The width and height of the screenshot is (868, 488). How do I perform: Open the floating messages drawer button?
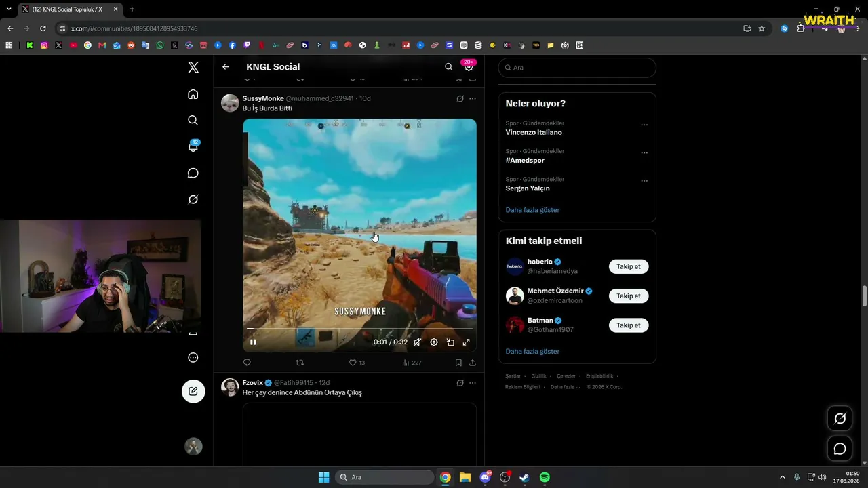pyautogui.click(x=840, y=449)
